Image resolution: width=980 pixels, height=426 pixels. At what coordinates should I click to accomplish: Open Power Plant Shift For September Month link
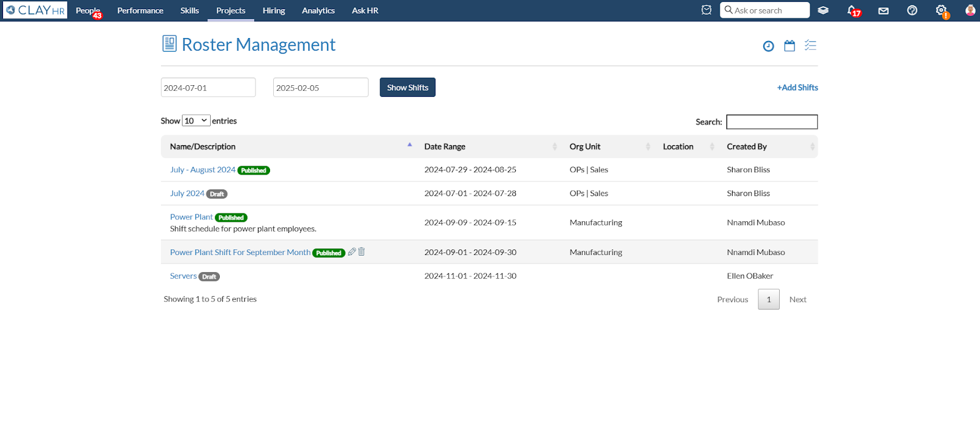[240, 252]
